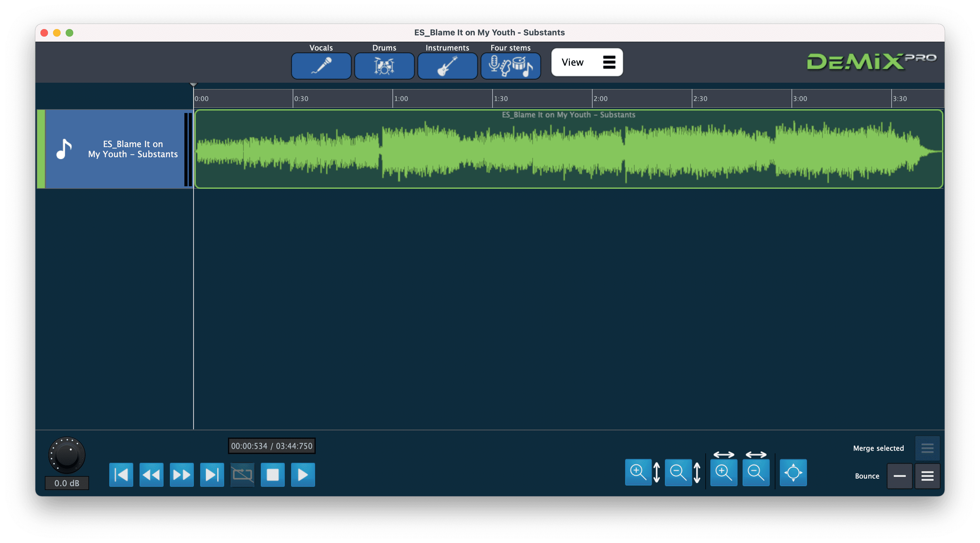
Task: Adjust the master volume knob
Action: coord(67,455)
